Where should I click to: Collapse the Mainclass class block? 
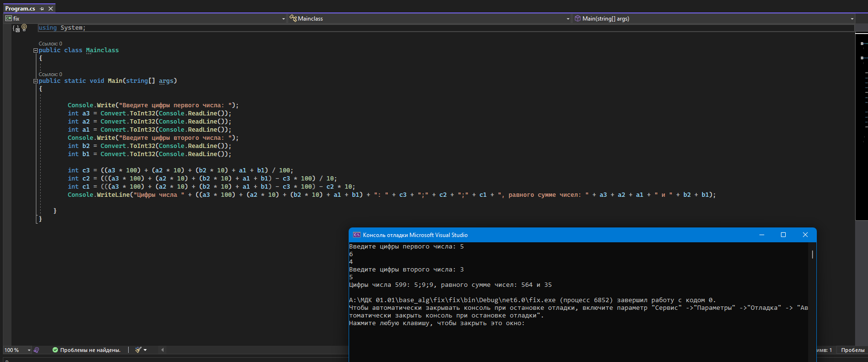(35, 50)
